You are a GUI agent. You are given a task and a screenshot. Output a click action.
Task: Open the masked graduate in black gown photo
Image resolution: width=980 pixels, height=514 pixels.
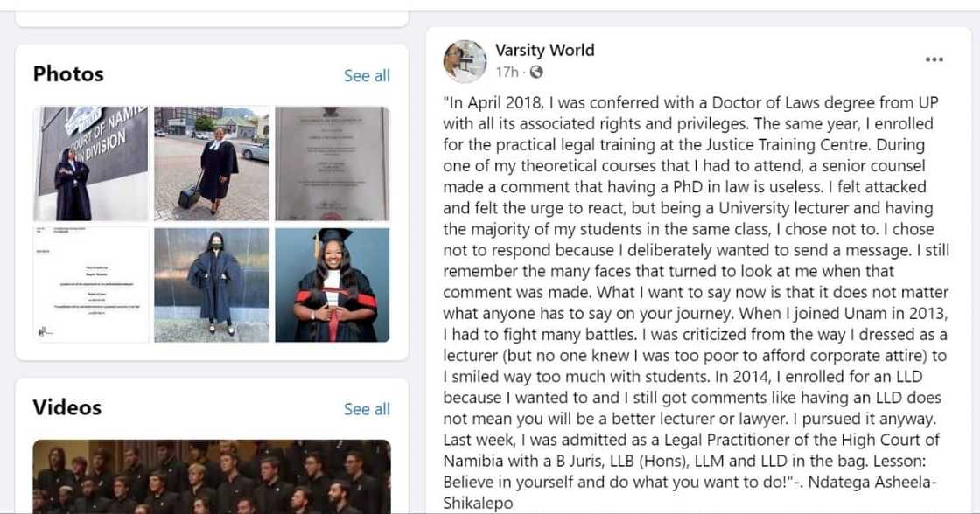tap(211, 285)
